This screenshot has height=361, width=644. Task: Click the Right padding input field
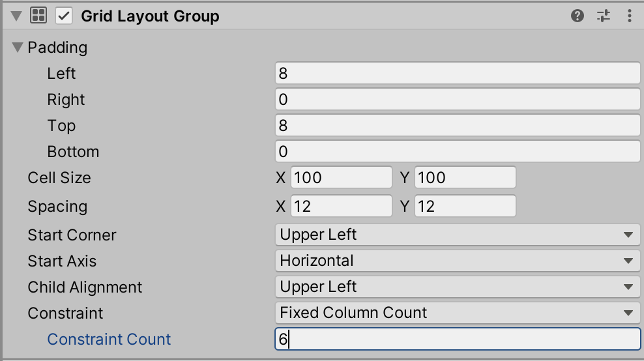[x=457, y=100]
